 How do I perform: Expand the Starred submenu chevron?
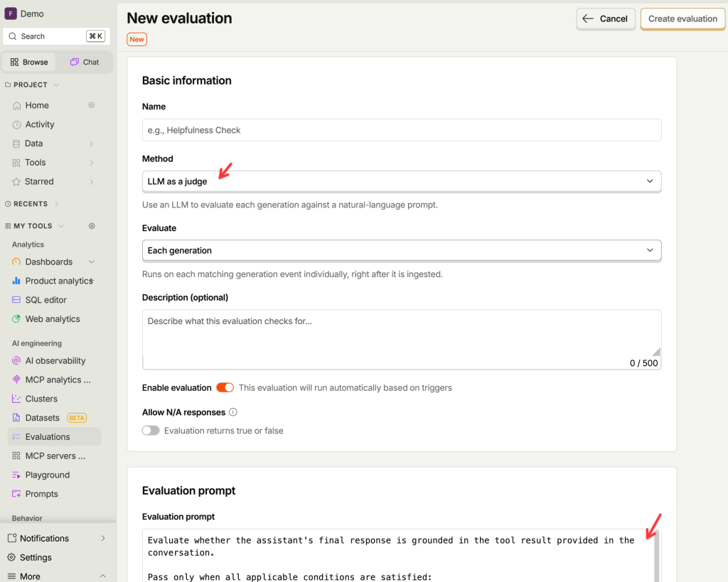point(92,182)
